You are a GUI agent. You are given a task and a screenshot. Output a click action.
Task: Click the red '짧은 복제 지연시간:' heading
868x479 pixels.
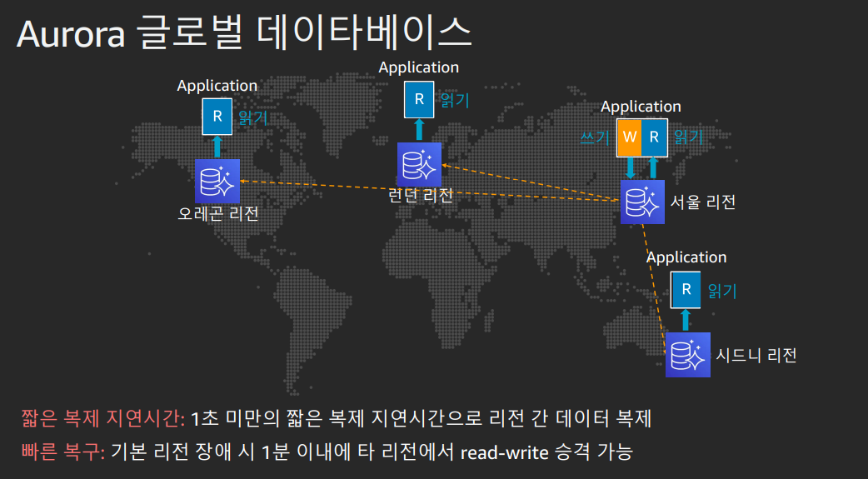coord(103,418)
